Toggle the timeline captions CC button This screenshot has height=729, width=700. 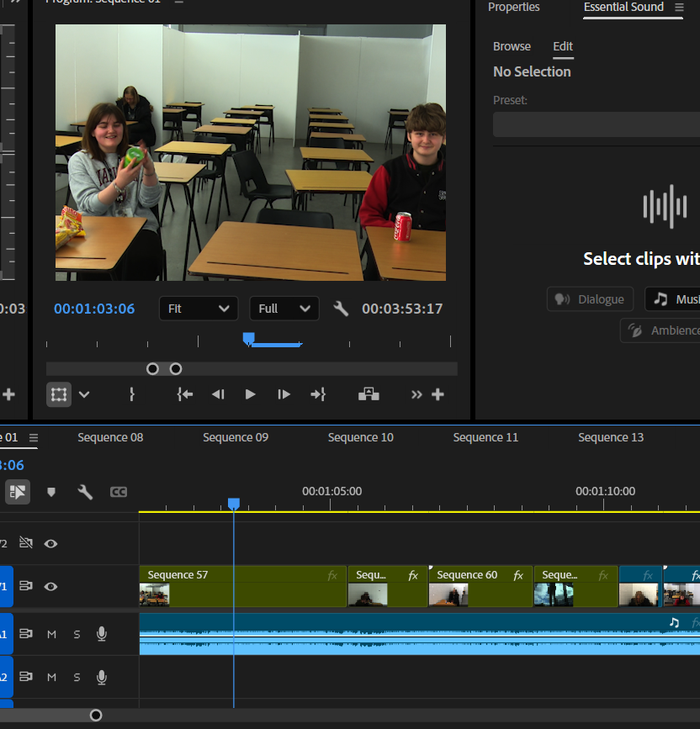point(119,492)
